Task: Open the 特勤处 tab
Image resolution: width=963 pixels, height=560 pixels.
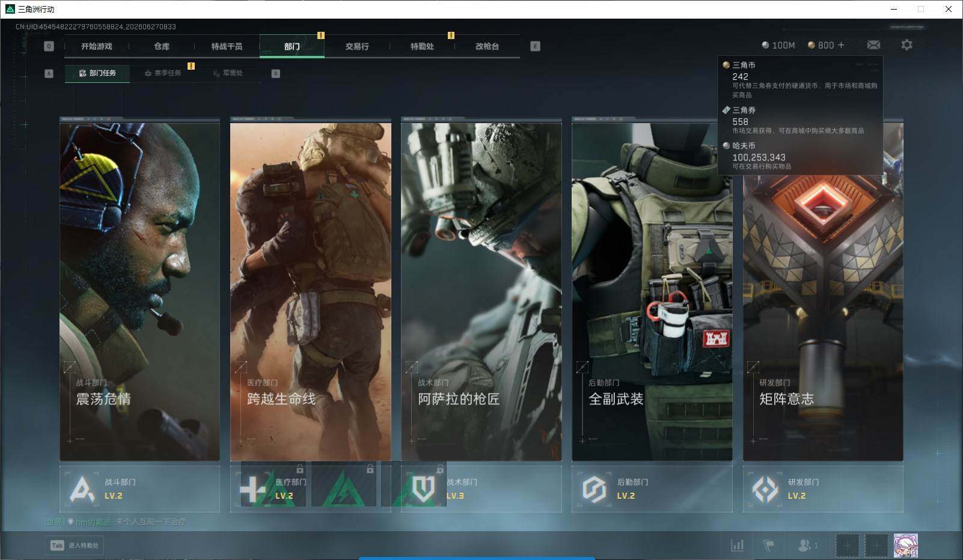Action: pyautogui.click(x=422, y=46)
